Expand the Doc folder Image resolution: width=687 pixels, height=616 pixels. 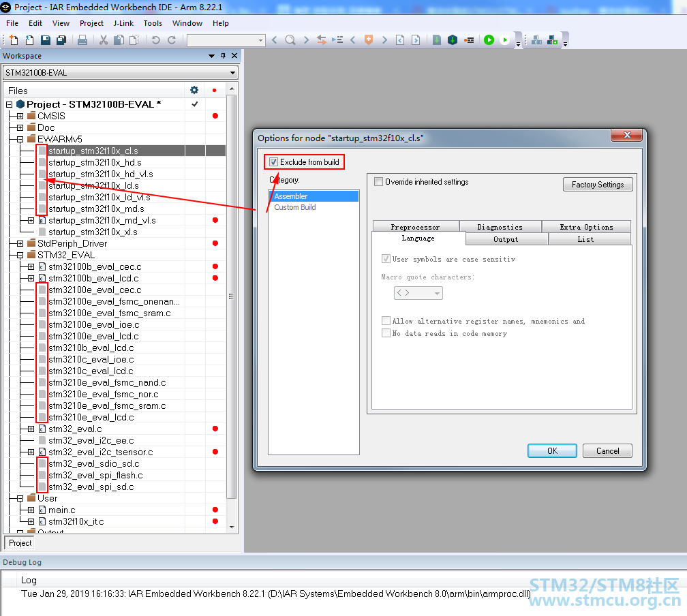click(x=20, y=127)
